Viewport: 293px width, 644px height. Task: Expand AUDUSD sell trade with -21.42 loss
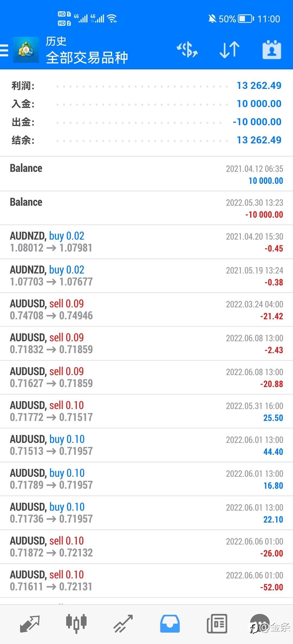click(x=146, y=310)
